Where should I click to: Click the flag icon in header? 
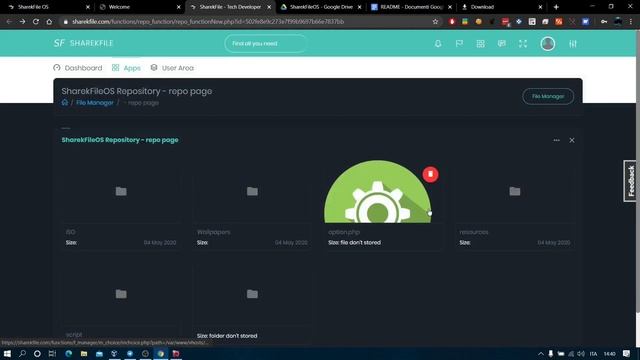(459, 44)
